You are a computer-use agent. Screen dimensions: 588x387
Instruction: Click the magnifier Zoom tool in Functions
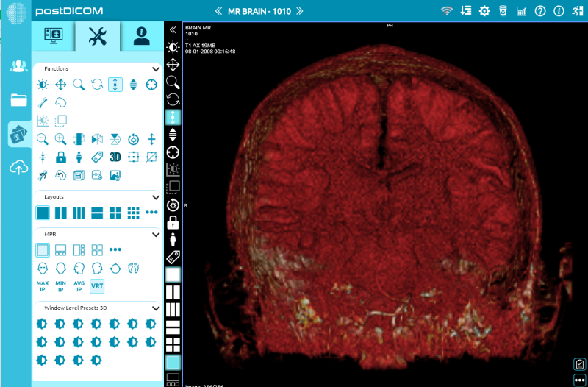coord(79,85)
